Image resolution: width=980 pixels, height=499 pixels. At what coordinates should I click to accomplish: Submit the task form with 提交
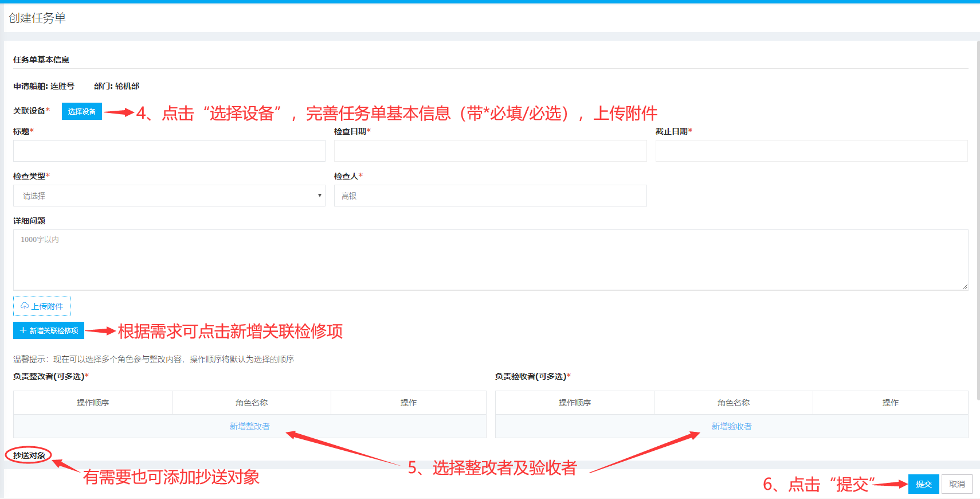click(924, 484)
